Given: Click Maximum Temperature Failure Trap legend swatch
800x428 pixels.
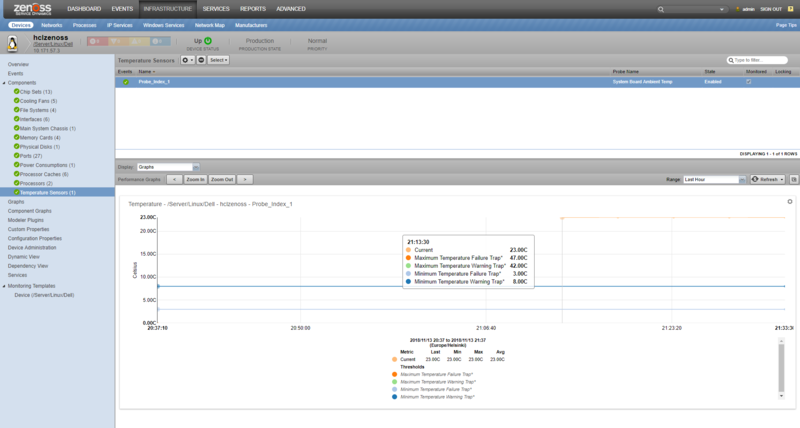Looking at the screenshot, I should click(394, 374).
